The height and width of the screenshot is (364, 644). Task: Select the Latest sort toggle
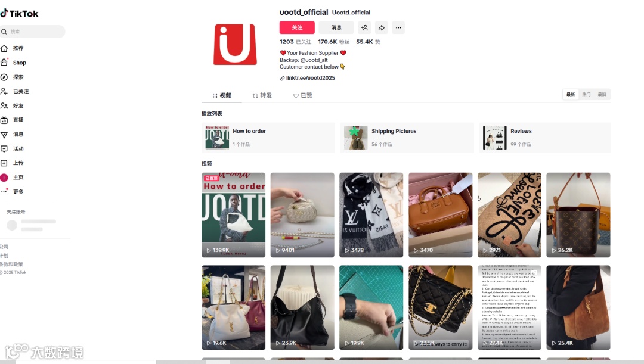(x=571, y=94)
